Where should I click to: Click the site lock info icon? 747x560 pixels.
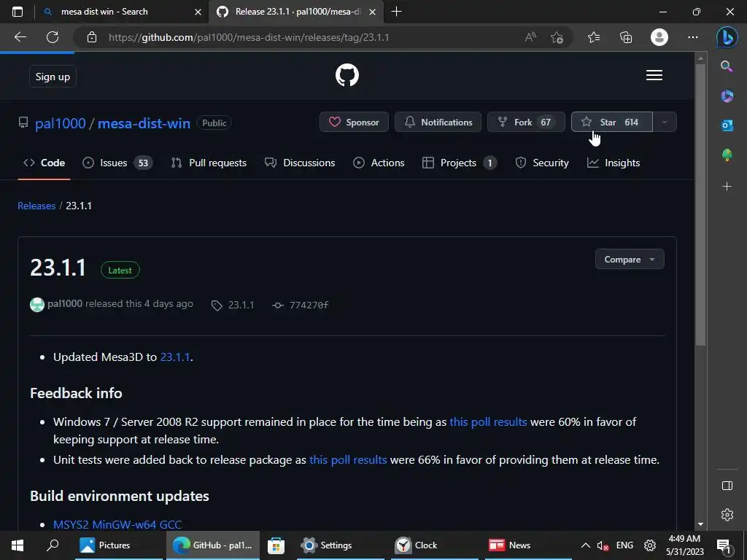[x=92, y=37]
